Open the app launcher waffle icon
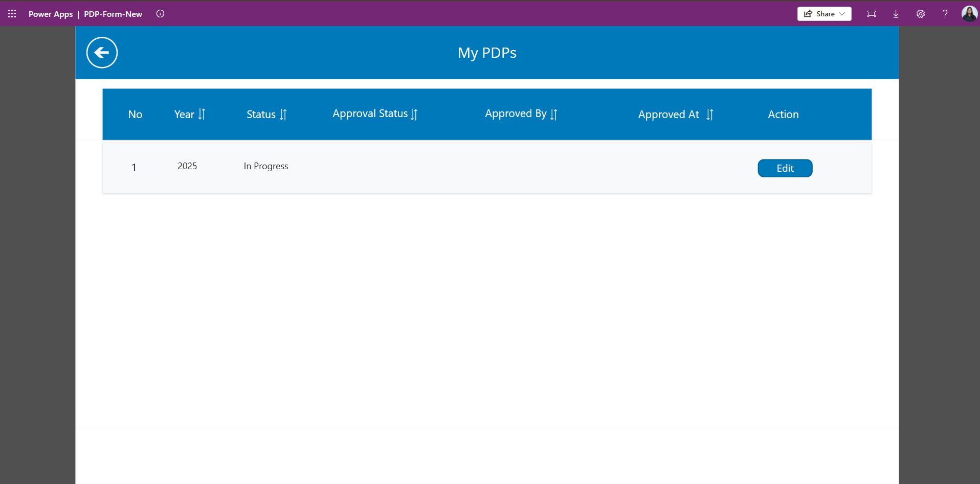The image size is (980, 484). [x=12, y=14]
